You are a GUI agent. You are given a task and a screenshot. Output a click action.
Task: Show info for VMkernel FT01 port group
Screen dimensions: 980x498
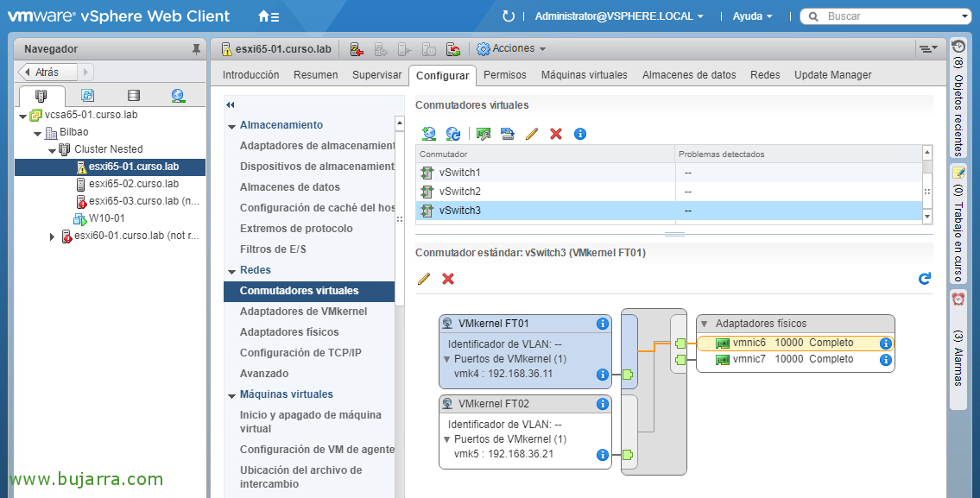(603, 324)
